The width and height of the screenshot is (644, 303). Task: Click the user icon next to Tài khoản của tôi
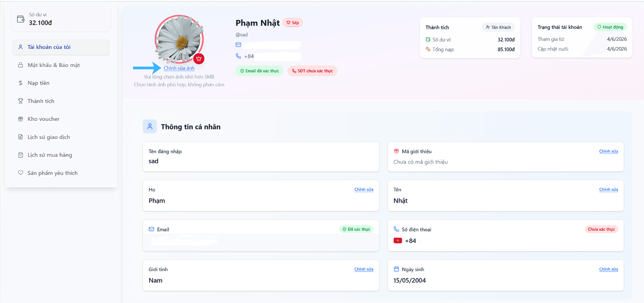pos(20,47)
